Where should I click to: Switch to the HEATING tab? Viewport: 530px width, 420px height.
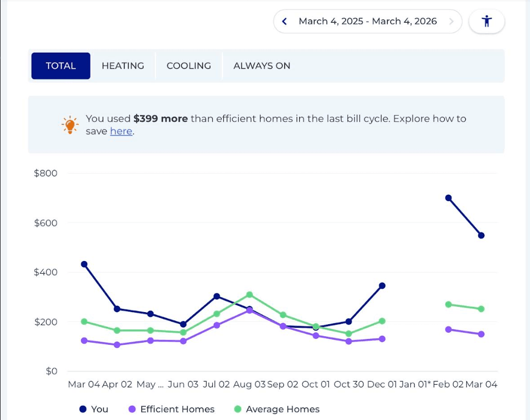123,66
